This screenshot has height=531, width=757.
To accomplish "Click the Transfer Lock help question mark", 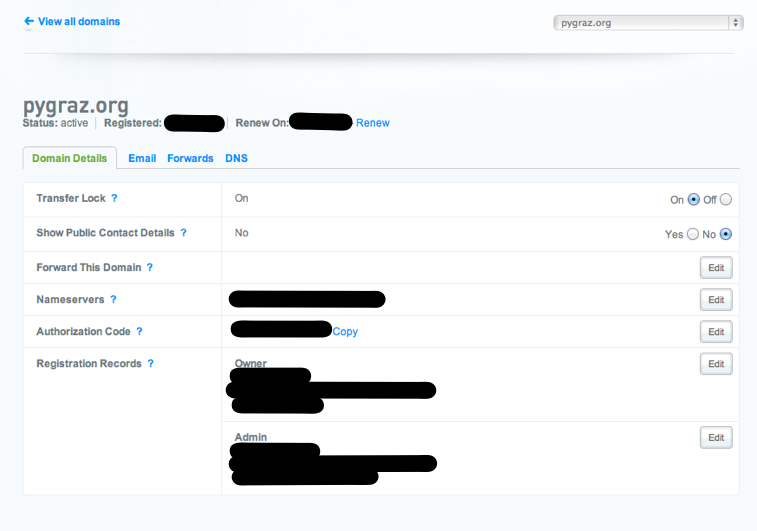I will 114,198.
